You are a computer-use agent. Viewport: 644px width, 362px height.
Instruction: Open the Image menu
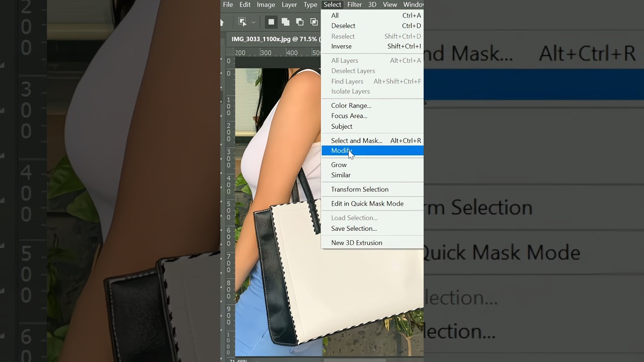click(266, 5)
